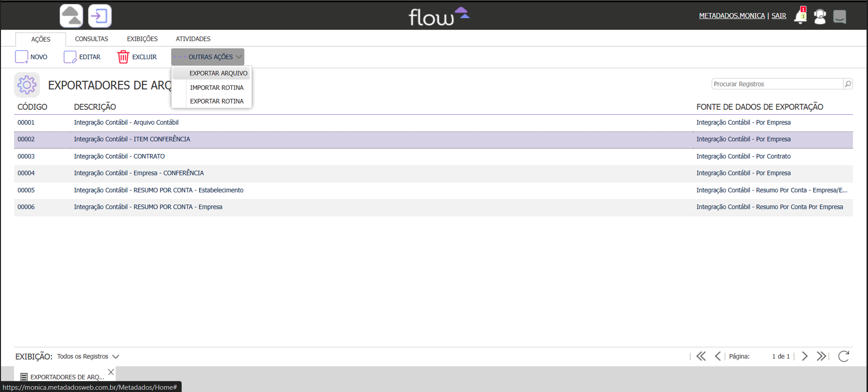The image size is (868, 392).
Task: Go to the next page arrow
Action: point(805,356)
